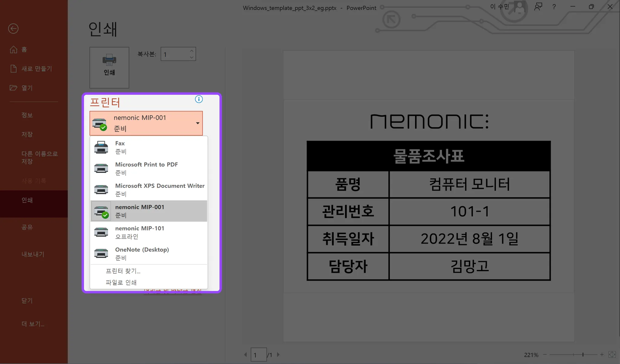Click the page number input field

coord(258,355)
